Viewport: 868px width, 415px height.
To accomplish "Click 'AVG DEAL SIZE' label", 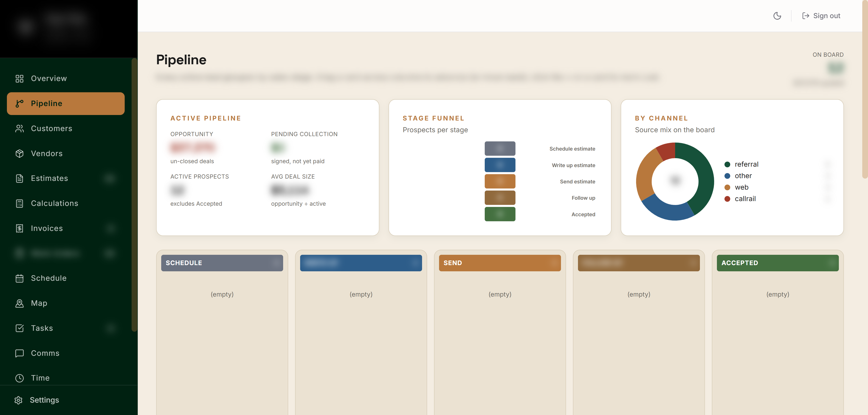I will coord(293,177).
